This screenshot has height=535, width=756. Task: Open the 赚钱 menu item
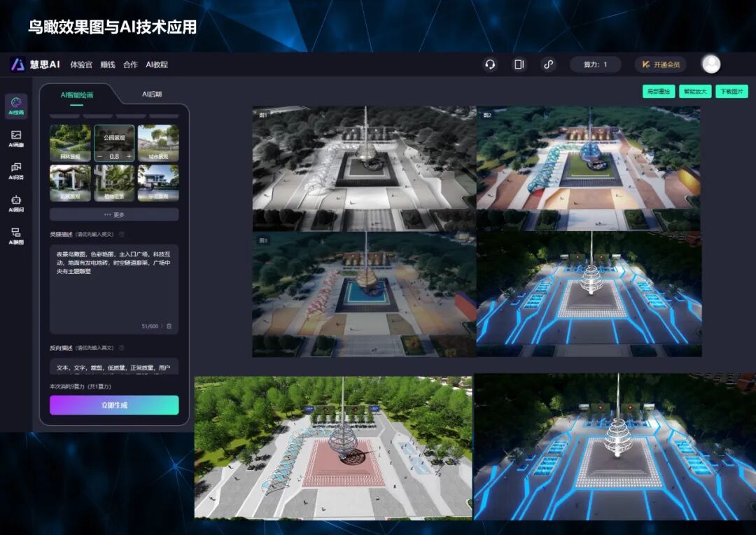click(x=108, y=64)
